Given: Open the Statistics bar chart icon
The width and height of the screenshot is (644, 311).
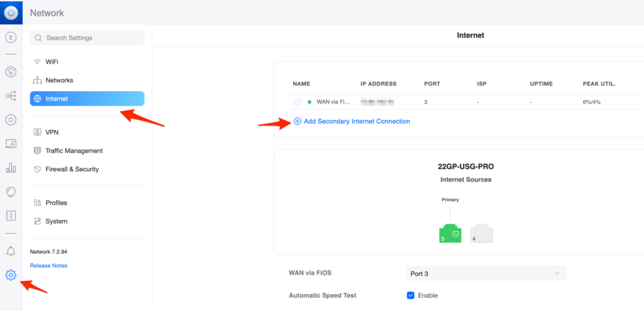Looking at the screenshot, I should (11, 168).
